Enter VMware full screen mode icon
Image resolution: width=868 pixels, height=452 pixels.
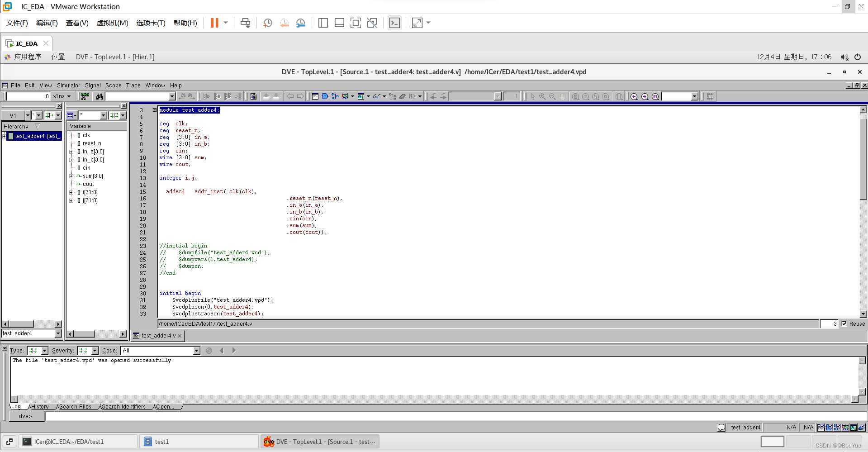pos(356,23)
